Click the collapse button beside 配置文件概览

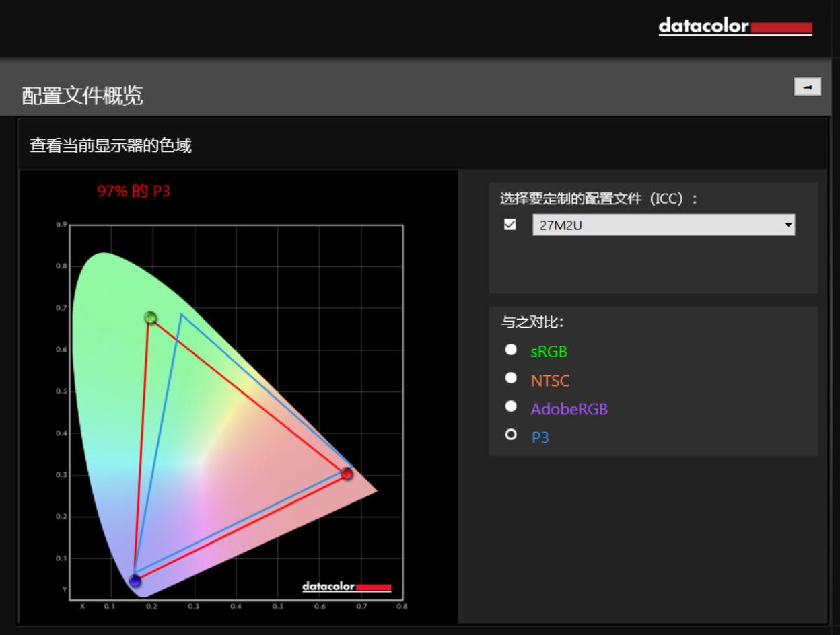808,87
